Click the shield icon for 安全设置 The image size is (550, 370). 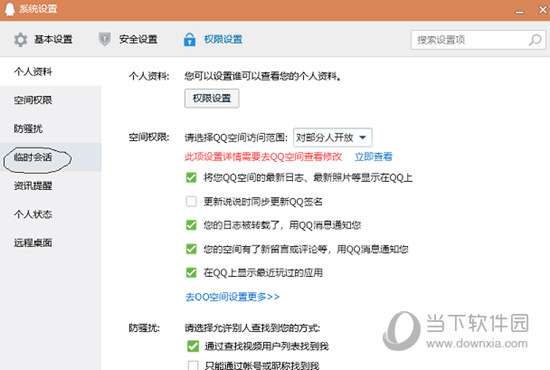[x=105, y=39]
